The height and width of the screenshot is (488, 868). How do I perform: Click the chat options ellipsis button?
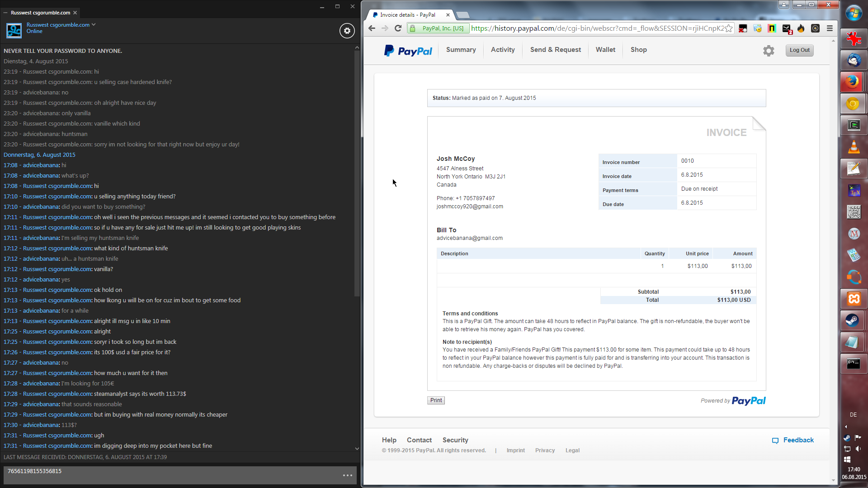[347, 475]
